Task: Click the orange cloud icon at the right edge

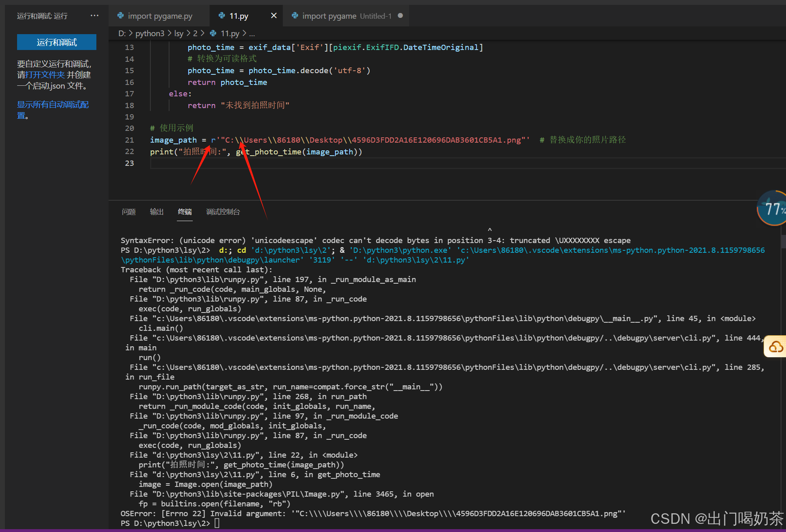Action: [776, 347]
